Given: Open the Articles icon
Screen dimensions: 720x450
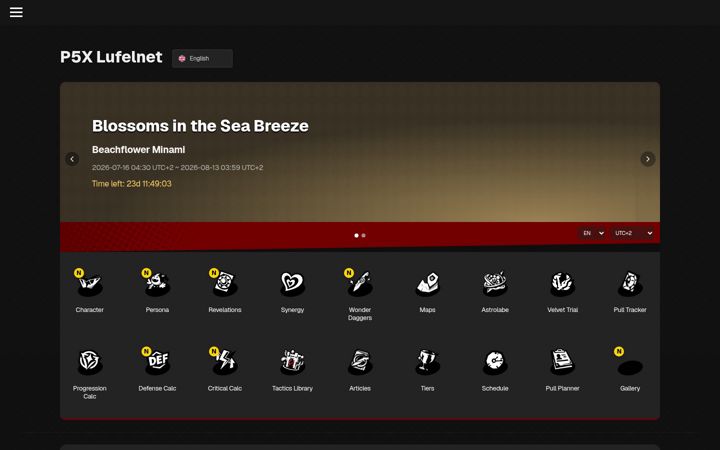Looking at the screenshot, I should coord(360,361).
